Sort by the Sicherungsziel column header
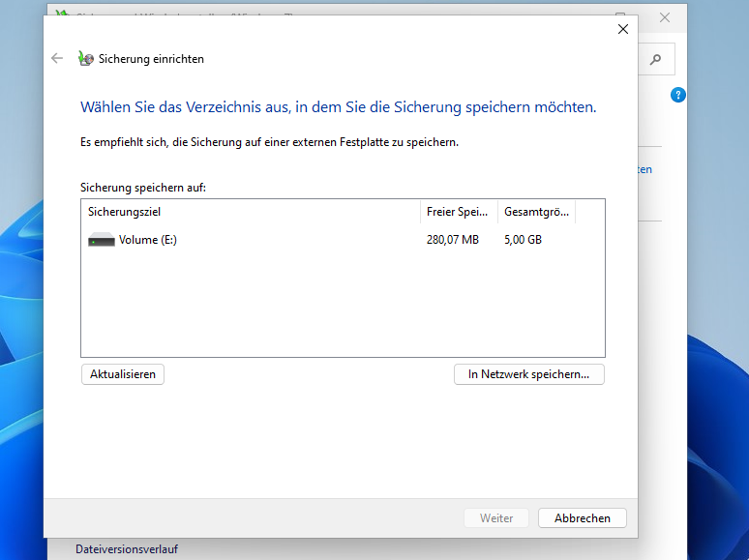 pyautogui.click(x=252, y=211)
